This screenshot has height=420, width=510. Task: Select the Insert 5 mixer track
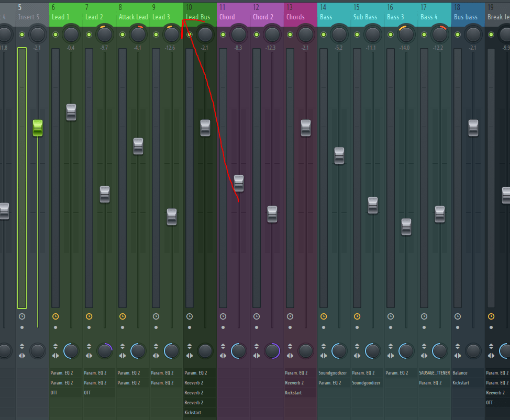[29, 16]
